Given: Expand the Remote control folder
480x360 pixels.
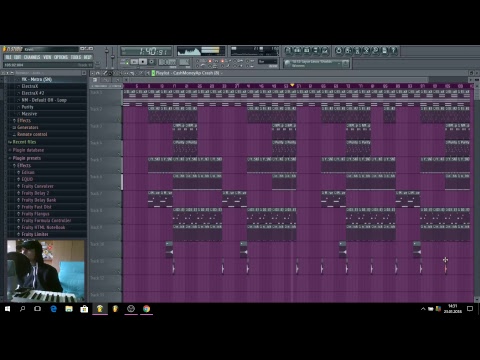Looking at the screenshot, I should click(x=32, y=134).
